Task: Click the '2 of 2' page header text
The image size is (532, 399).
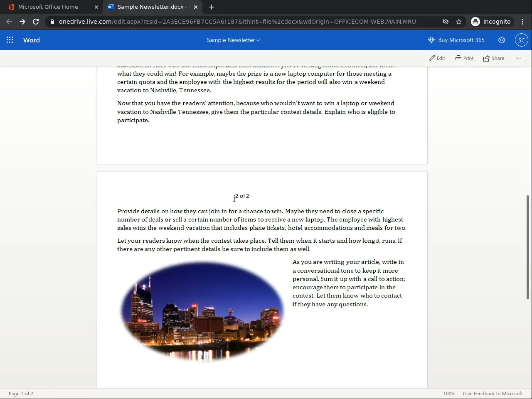Action: (x=242, y=196)
